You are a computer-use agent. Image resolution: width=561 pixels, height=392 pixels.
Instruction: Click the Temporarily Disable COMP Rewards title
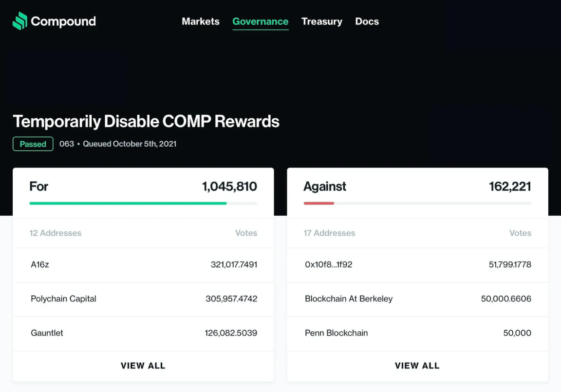pyautogui.click(x=146, y=121)
